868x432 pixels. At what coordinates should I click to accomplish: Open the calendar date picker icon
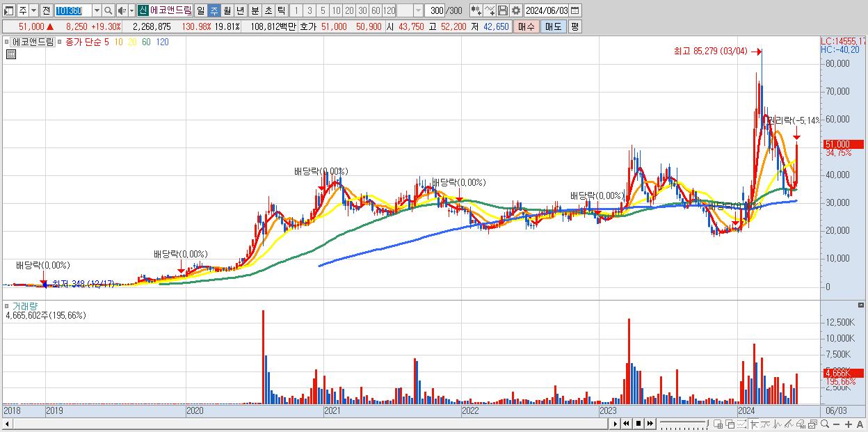click(574, 10)
